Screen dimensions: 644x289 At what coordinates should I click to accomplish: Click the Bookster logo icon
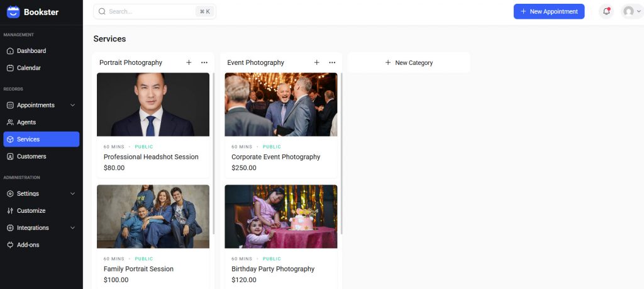(13, 11)
